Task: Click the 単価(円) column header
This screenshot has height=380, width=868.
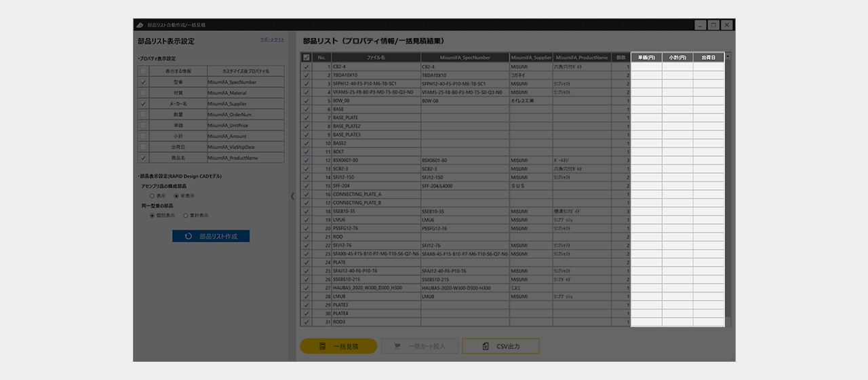Action: tap(646, 58)
